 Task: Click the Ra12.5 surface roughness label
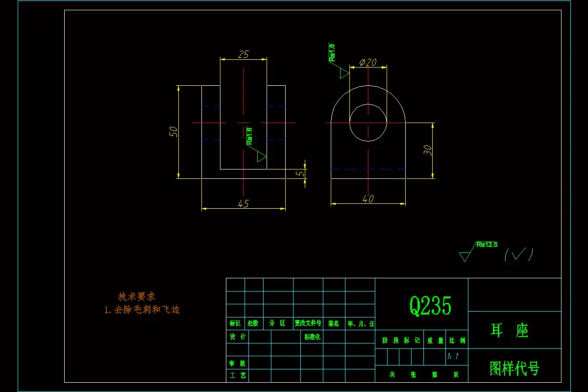click(487, 244)
